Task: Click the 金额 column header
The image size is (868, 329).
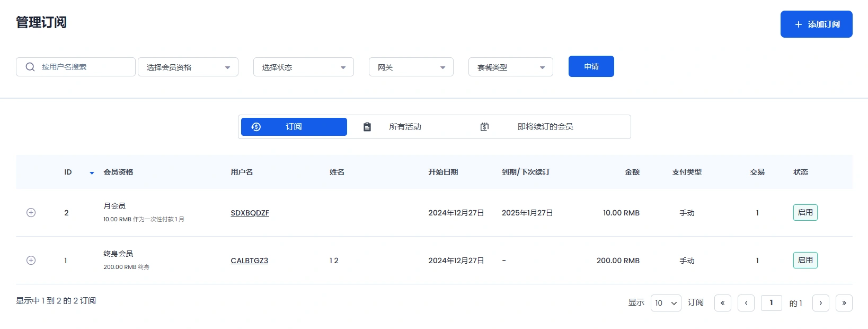Action: coord(632,172)
